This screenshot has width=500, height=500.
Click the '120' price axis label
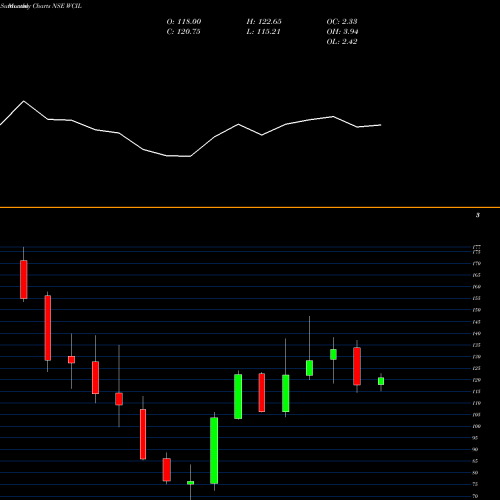[x=476, y=380]
